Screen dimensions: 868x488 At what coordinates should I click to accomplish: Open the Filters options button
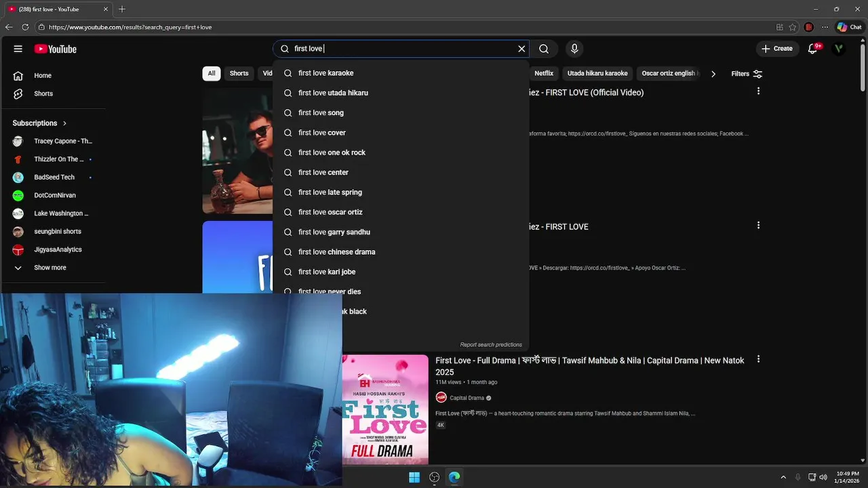coord(747,74)
